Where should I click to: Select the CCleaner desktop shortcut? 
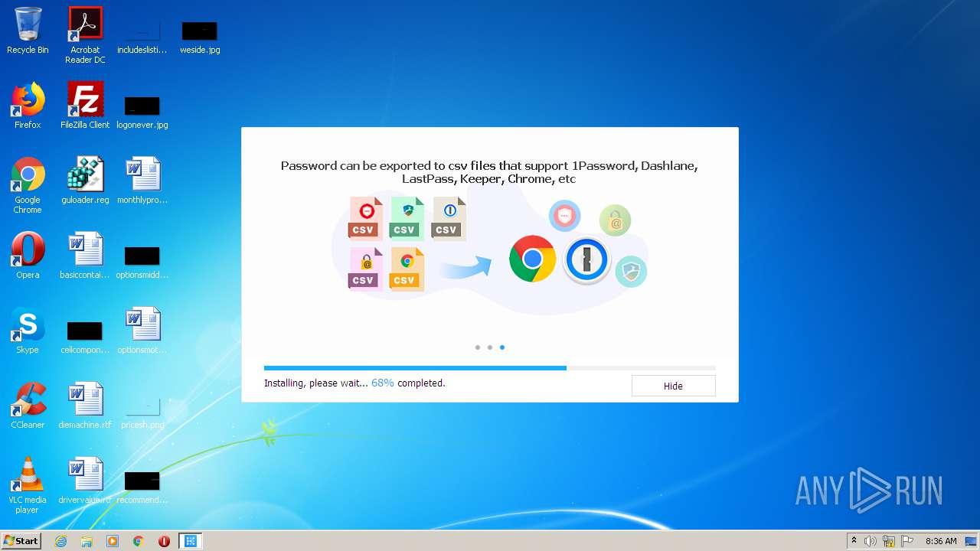[x=28, y=406]
